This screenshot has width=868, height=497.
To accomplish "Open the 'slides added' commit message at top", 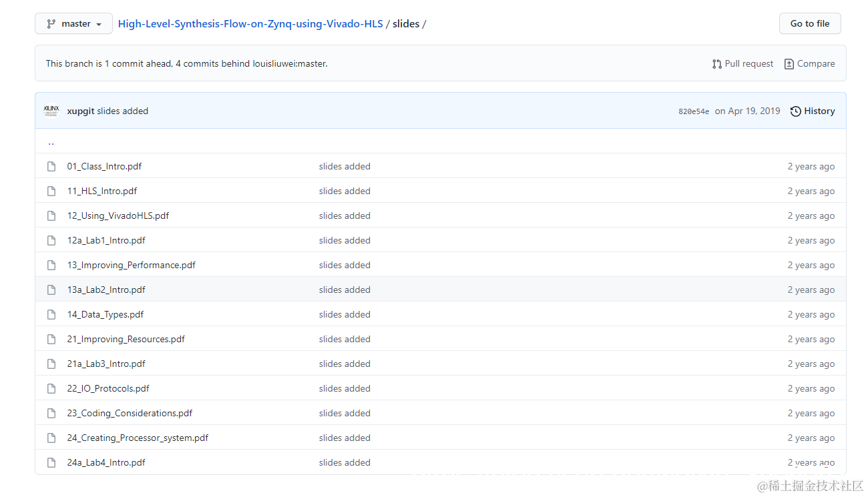I will pyautogui.click(x=123, y=111).
